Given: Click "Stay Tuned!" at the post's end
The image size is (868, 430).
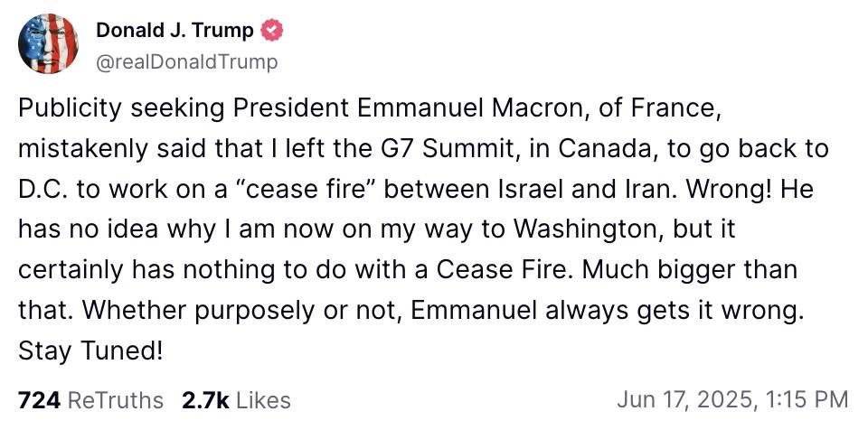Looking at the screenshot, I should click(x=90, y=351).
